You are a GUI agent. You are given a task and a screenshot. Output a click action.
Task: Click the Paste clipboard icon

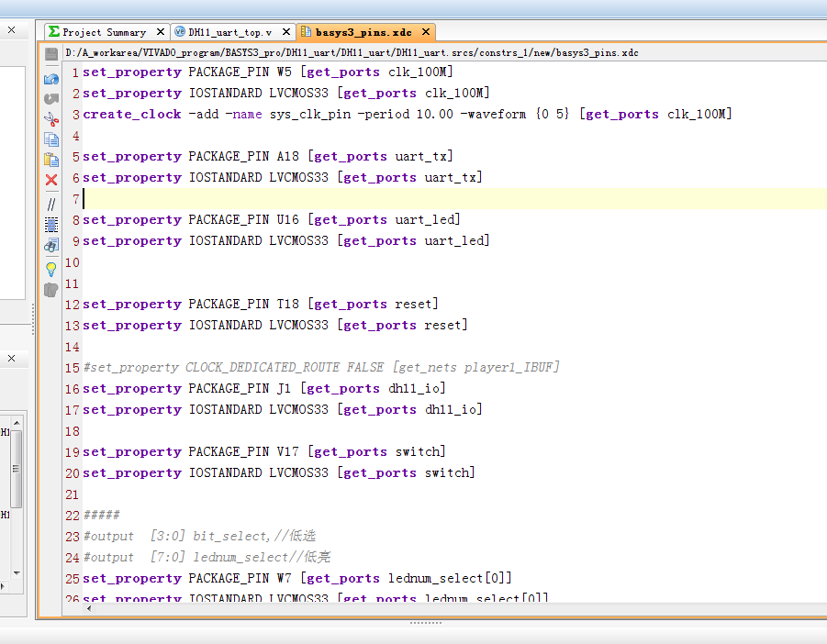(51, 160)
